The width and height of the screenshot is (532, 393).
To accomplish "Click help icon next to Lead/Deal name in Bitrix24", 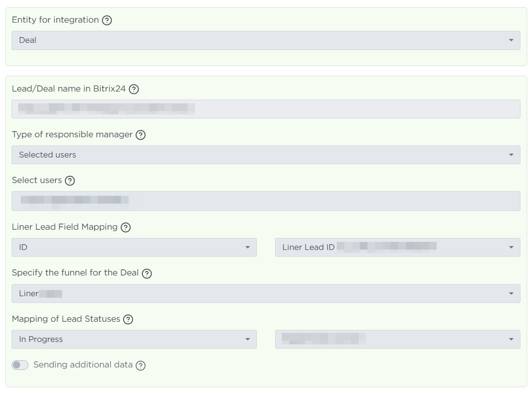I will [x=134, y=89].
